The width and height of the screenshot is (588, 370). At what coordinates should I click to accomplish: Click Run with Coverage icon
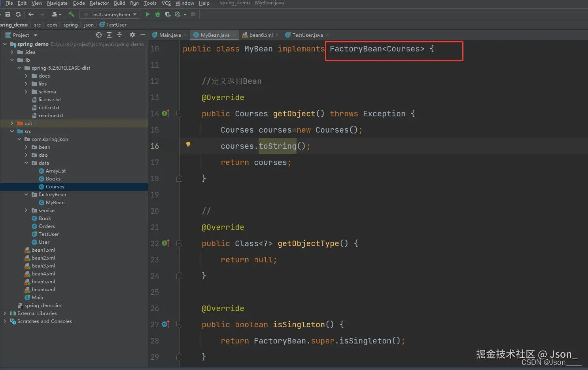(x=168, y=14)
